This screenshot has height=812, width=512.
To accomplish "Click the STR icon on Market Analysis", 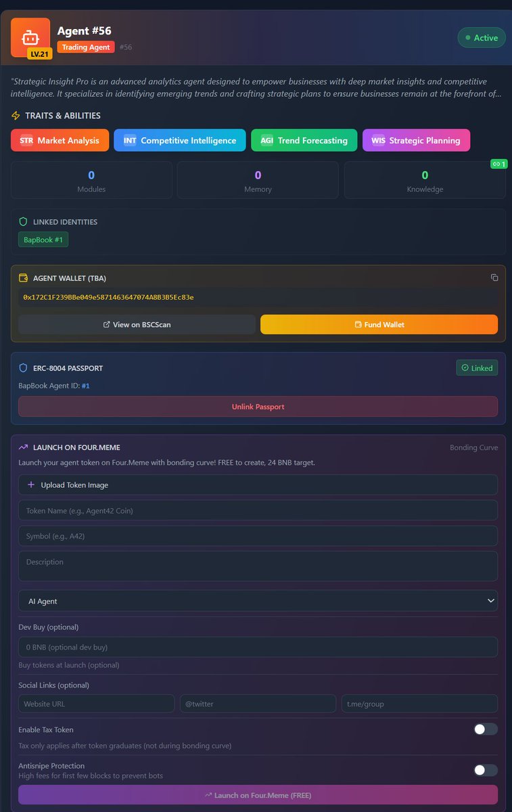I will pos(26,141).
